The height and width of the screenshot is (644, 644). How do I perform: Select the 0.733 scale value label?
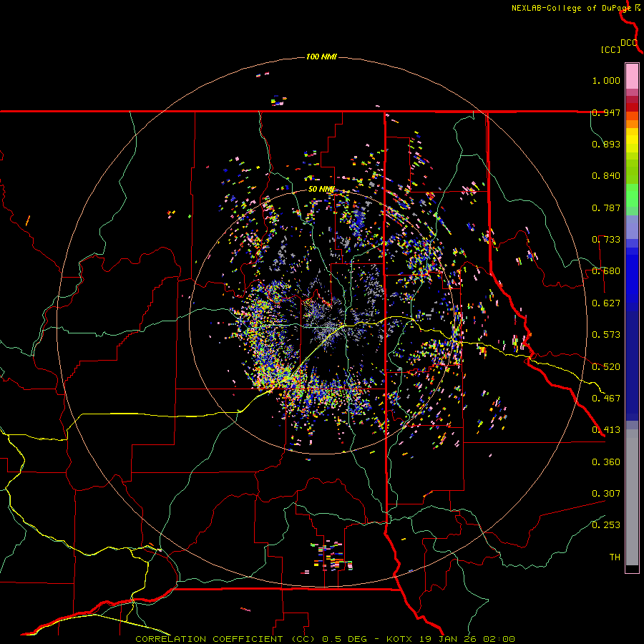606,240
